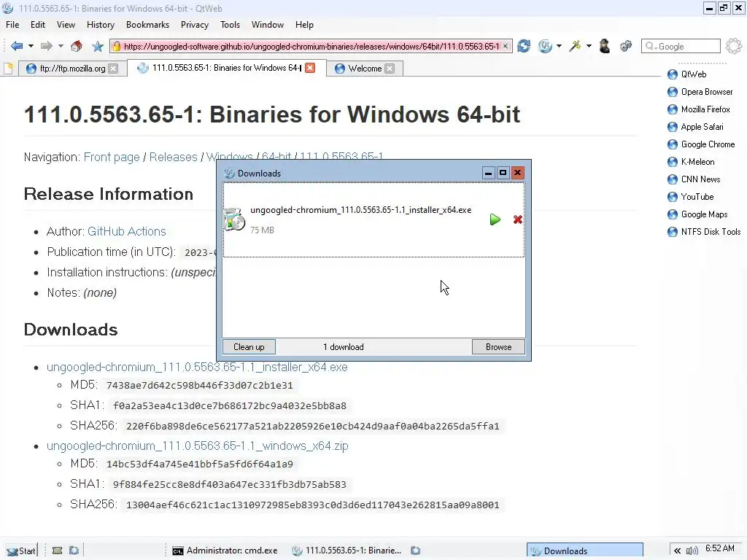Open the Google Maps bookmark
Viewport: 747px width, 560px height.
697,214
